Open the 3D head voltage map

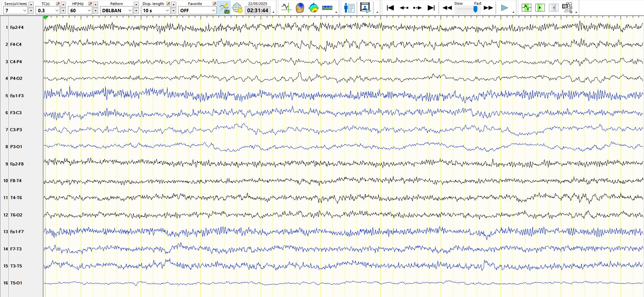tap(300, 7)
